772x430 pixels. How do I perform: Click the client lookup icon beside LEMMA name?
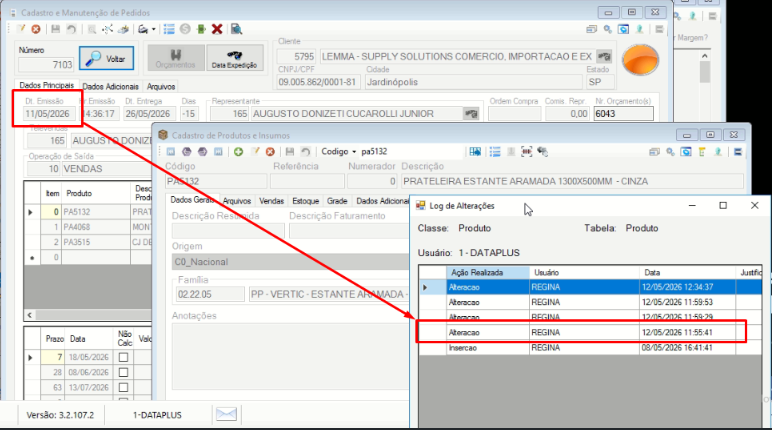[604, 57]
